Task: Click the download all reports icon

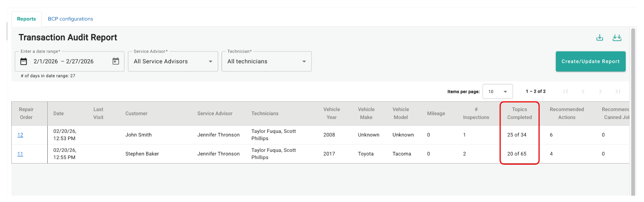Action: [x=617, y=38]
